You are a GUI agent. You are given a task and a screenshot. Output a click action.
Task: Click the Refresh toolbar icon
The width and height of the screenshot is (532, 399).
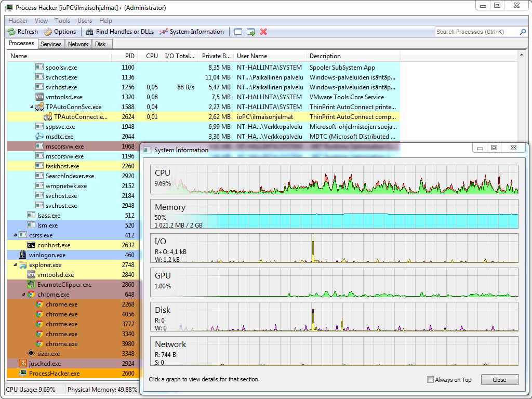click(x=11, y=32)
